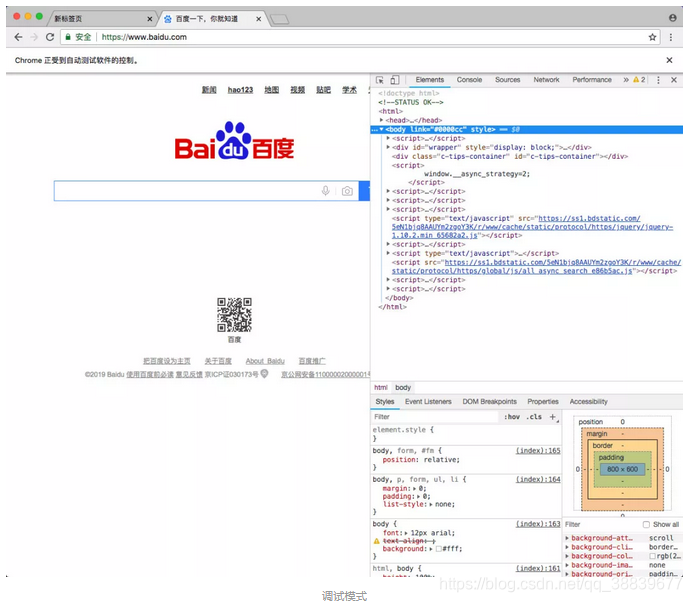The height and width of the screenshot is (602, 692).
Task: Bookmark the page with the star icon
Action: [652, 37]
